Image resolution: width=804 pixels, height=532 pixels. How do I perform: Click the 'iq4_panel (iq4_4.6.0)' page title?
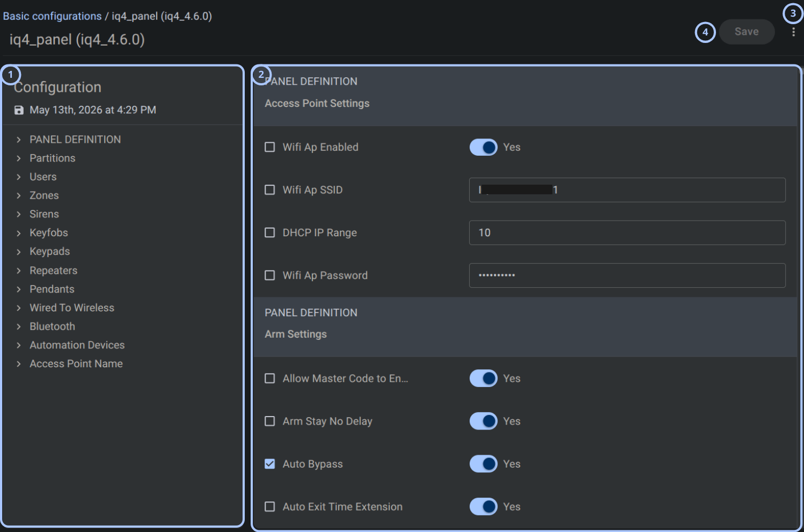tap(77, 40)
